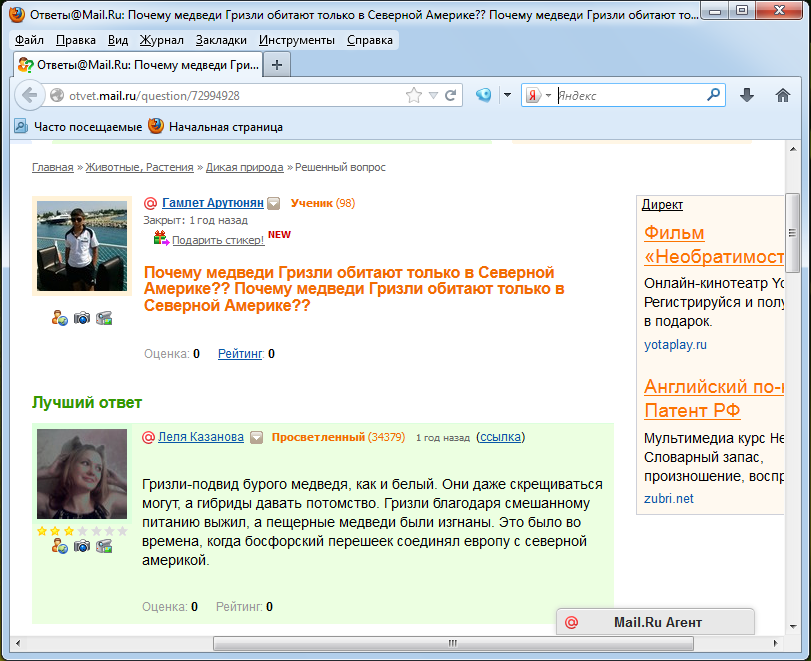Click the camera photos icon under the asker's avatar
811x661 pixels.
point(82,318)
